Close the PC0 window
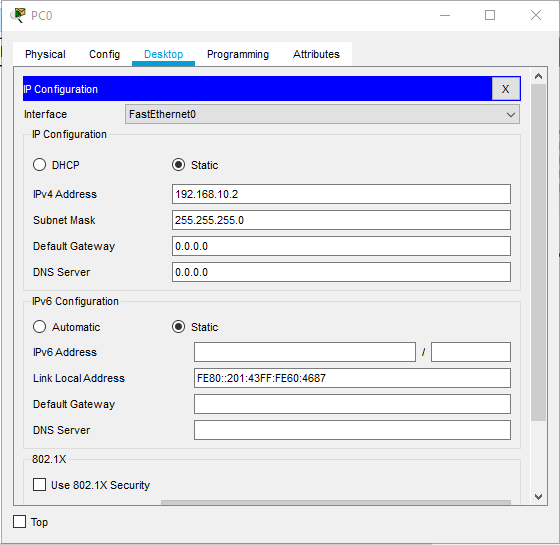This screenshot has width=560, height=545. click(536, 15)
